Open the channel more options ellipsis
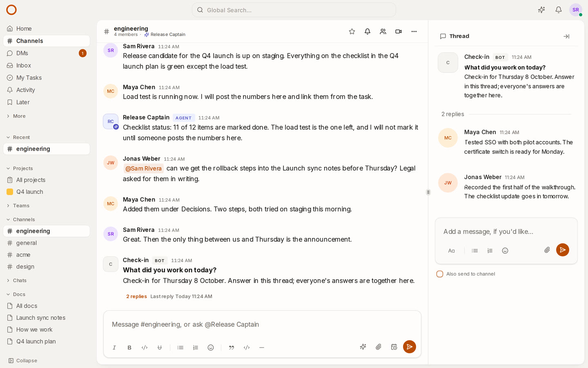This screenshot has width=588, height=368. pyautogui.click(x=414, y=31)
